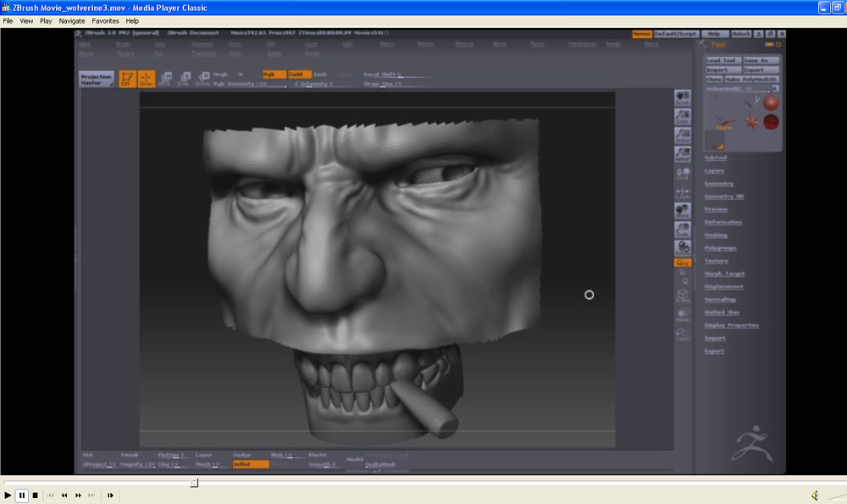Viewport: 847px width, 504px height.
Task: Expand the Deformation section
Action: (x=722, y=222)
